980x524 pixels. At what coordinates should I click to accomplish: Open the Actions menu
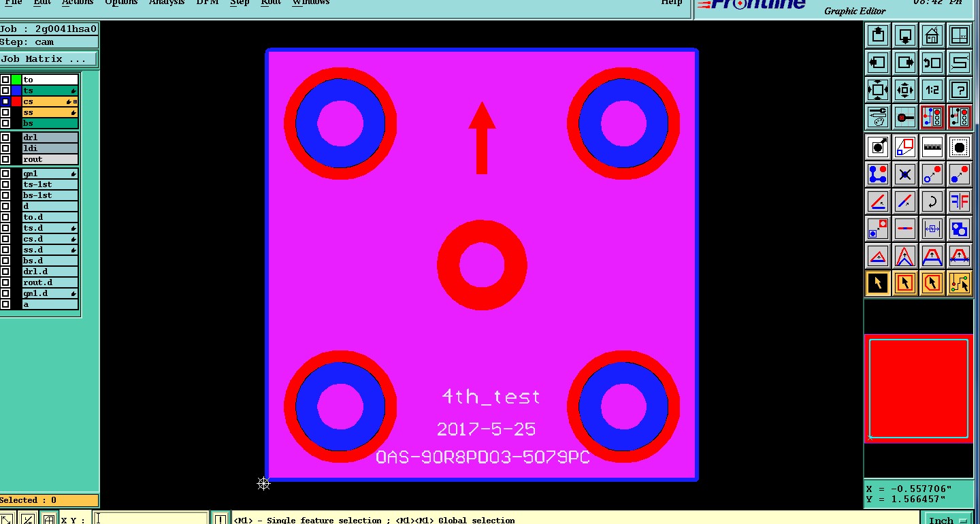(78, 3)
